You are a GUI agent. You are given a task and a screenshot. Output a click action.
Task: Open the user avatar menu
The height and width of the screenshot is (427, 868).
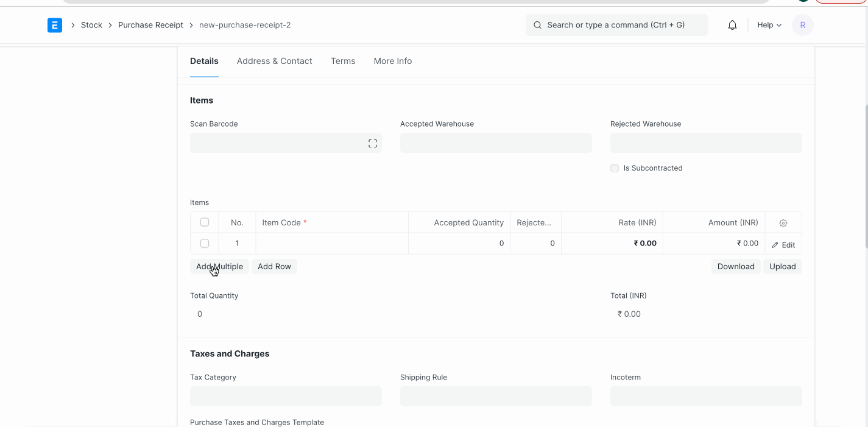[802, 25]
